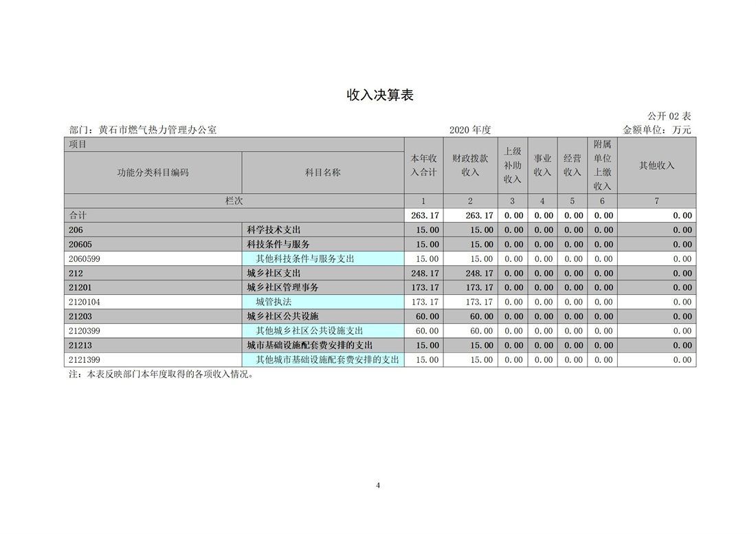Click the code 20605
Viewport: 756px width, 534px height.
pyautogui.click(x=80, y=245)
